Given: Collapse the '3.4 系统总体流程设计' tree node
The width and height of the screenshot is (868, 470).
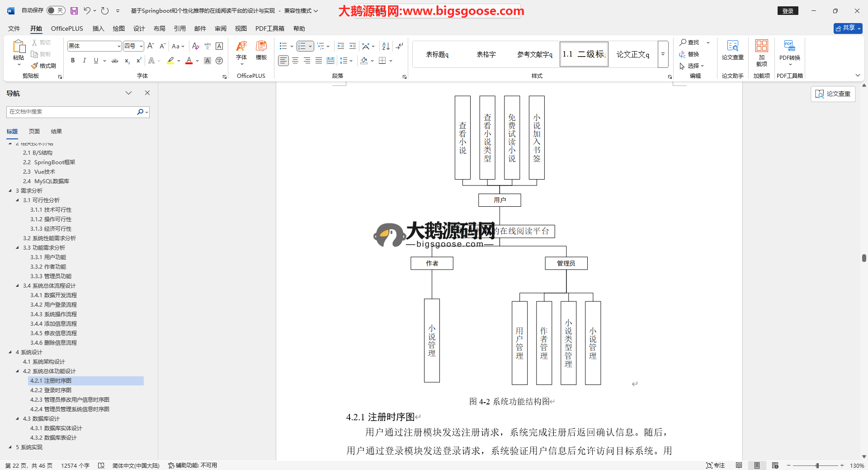Looking at the screenshot, I should point(18,286).
